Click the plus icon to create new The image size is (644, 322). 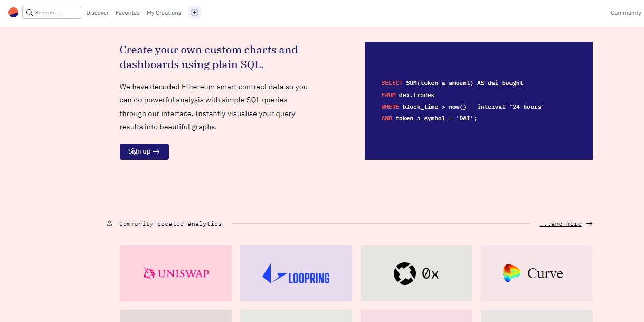click(x=194, y=13)
